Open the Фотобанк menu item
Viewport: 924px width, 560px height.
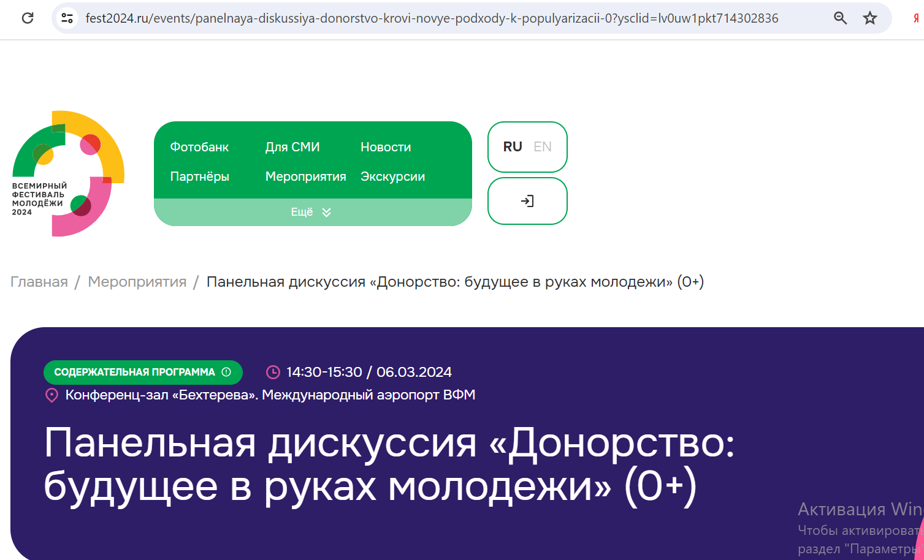click(x=199, y=147)
